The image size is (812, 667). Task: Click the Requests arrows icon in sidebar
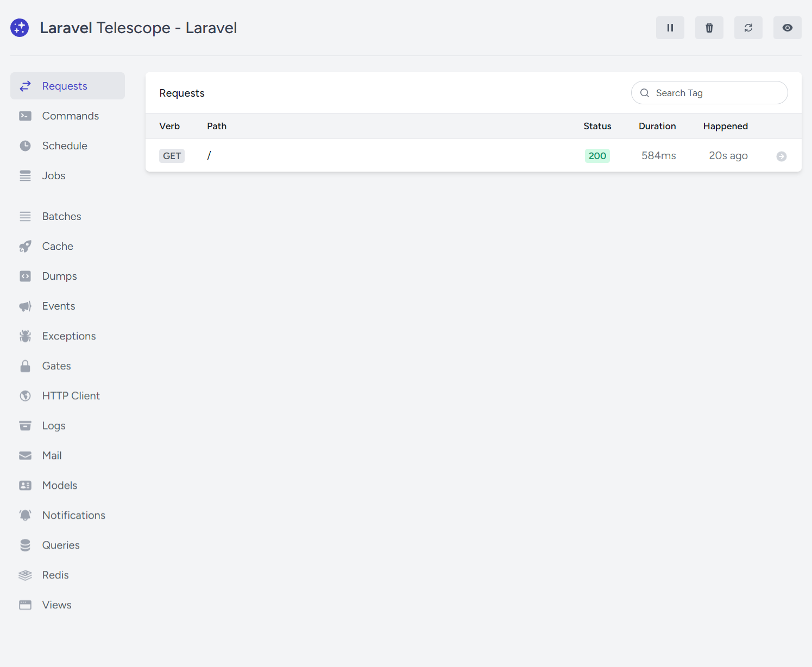pyautogui.click(x=26, y=86)
